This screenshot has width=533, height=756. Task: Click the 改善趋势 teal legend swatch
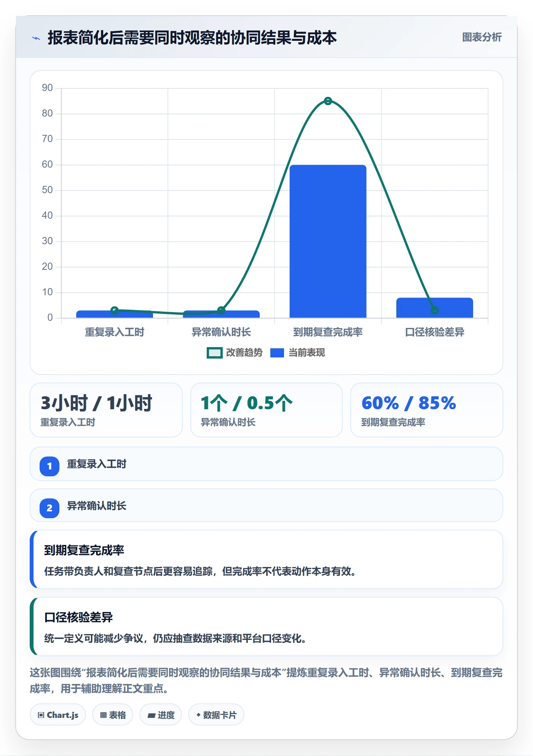214,353
